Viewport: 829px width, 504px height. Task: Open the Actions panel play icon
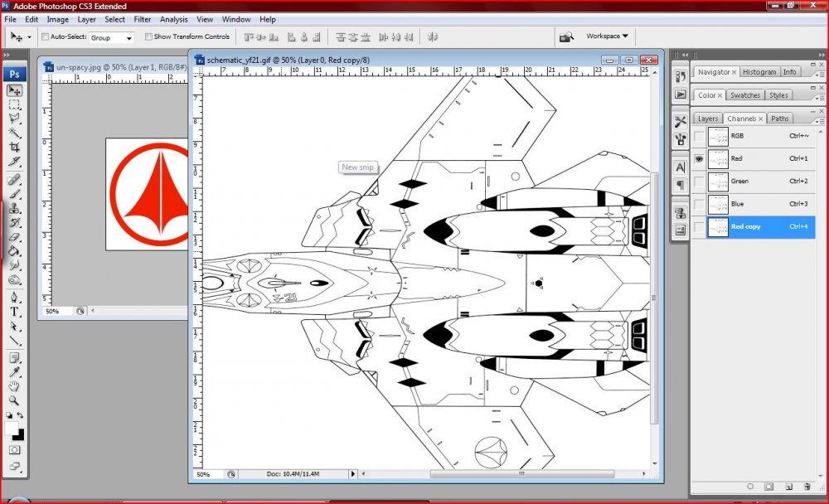click(x=680, y=94)
